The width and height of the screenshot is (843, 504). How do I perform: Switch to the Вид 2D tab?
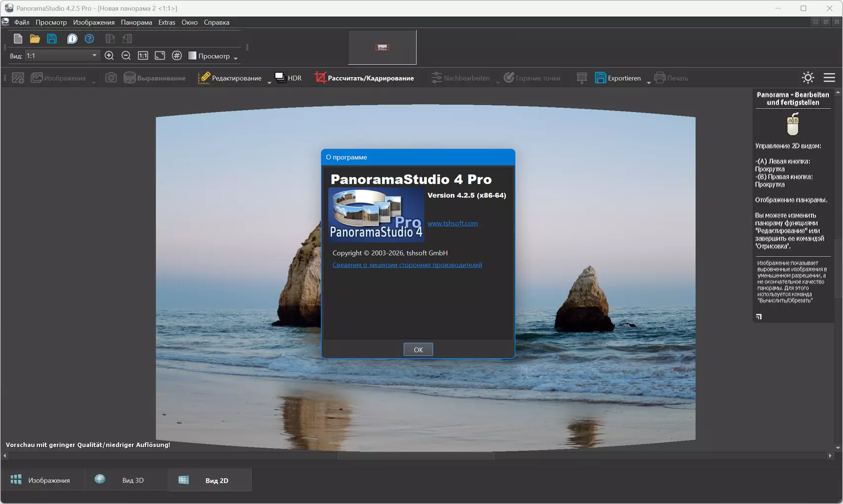tap(210, 480)
